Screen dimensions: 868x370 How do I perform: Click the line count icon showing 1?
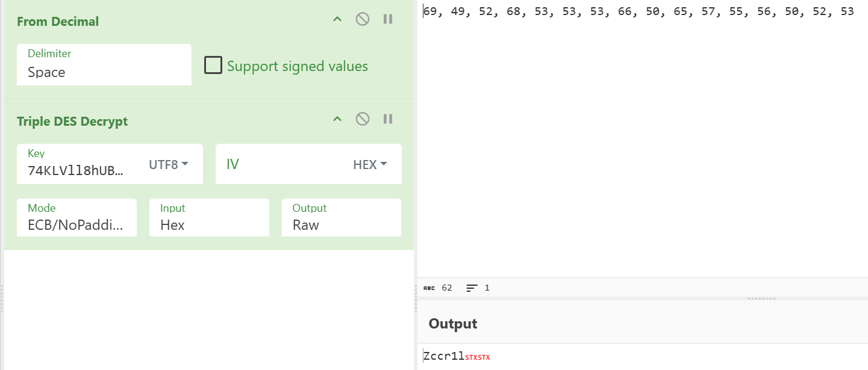click(x=472, y=288)
